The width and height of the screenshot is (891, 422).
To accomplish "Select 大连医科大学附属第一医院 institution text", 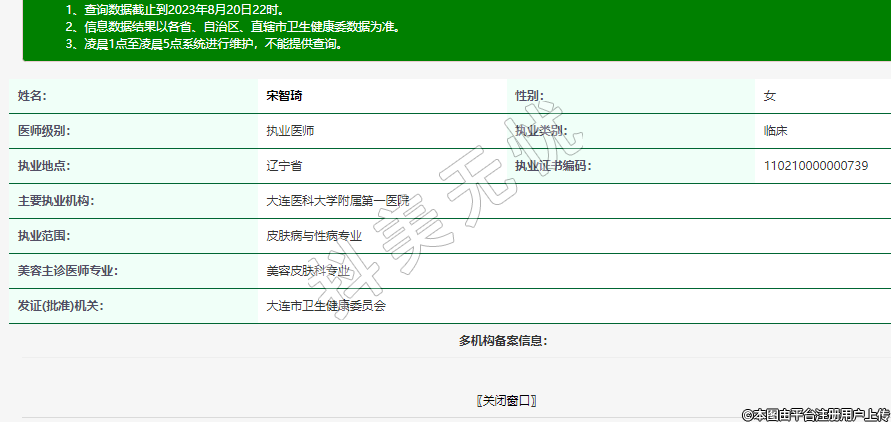I will click(x=338, y=201).
